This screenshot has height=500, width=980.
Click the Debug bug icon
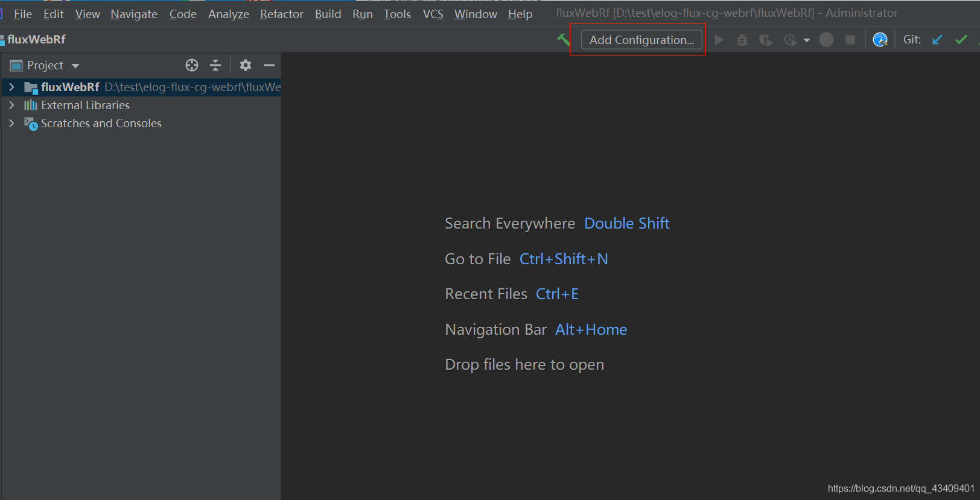tap(742, 40)
